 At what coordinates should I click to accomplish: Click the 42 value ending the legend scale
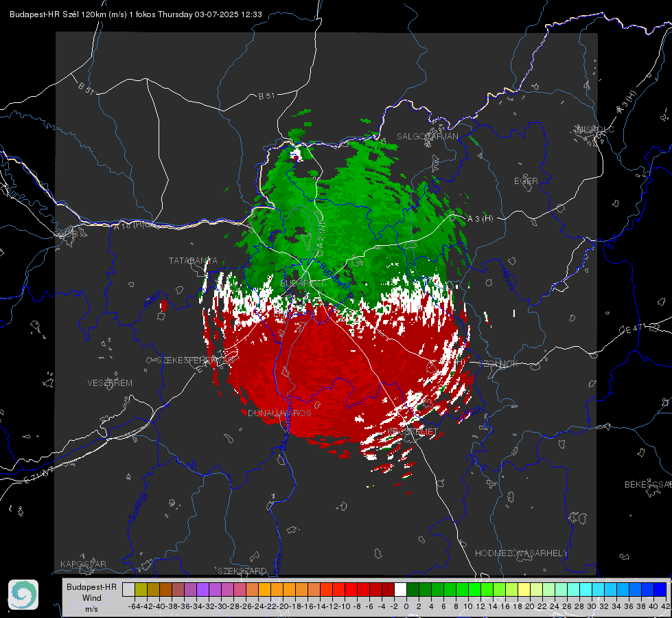[665, 606]
